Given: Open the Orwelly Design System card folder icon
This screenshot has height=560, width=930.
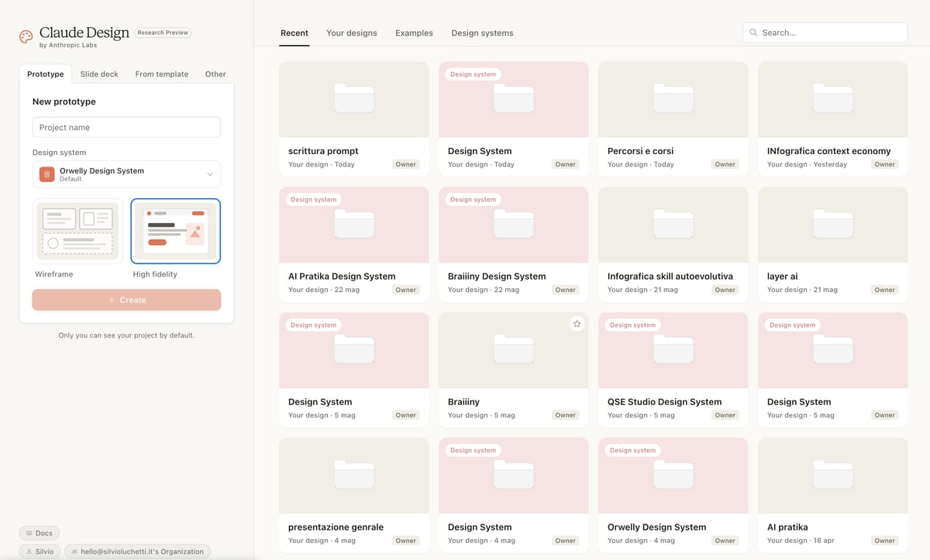Looking at the screenshot, I should coord(673,475).
